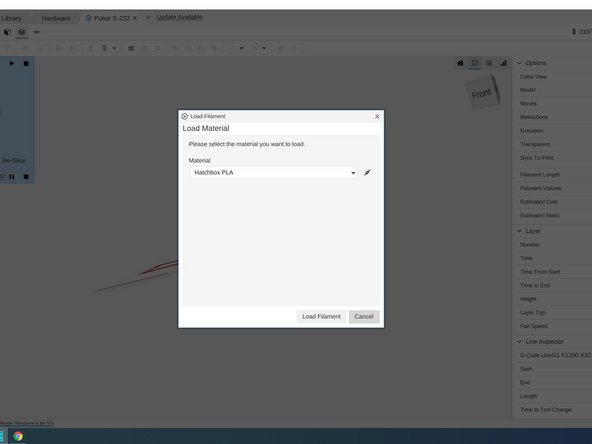Click the 3D layer view icon
592x444 pixels.
[x=489, y=63]
